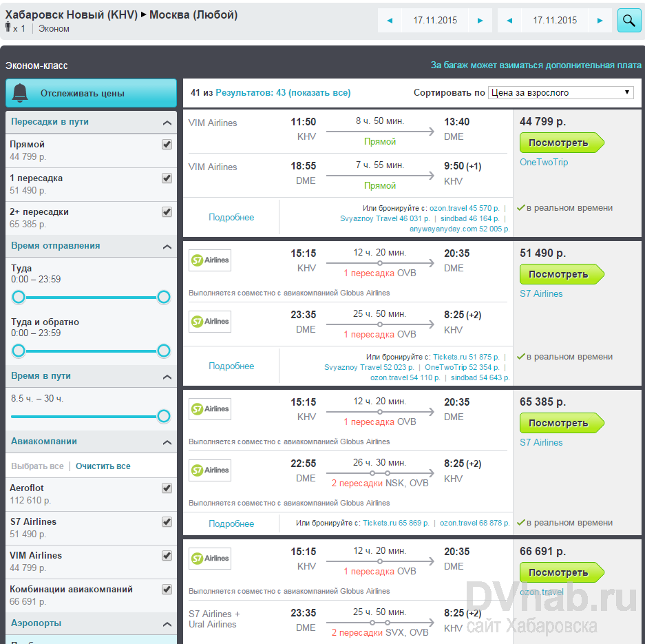Uncheck Комбинации авиакомпаний checkbox

coord(167,590)
